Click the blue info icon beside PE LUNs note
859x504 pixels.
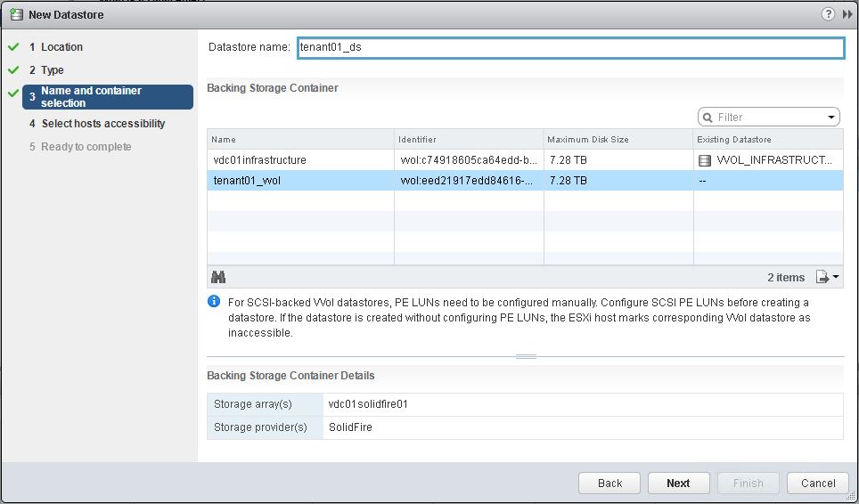pyautogui.click(x=214, y=302)
